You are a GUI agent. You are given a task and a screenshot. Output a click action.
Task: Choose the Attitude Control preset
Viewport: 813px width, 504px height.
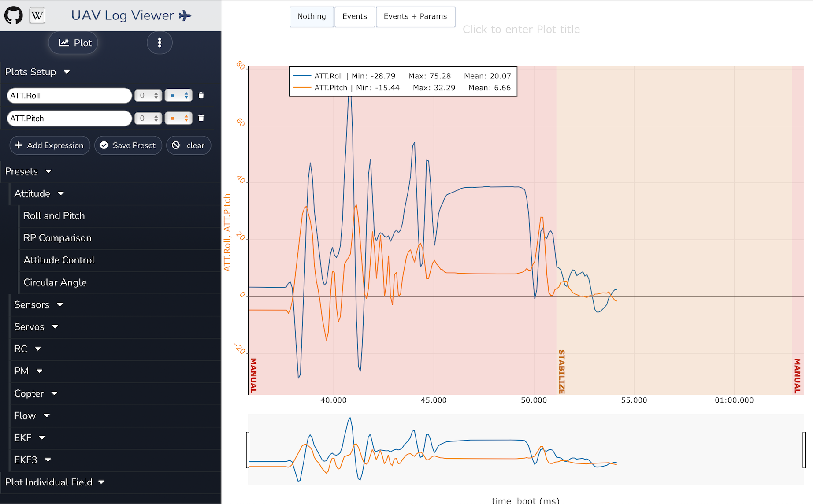(59, 260)
